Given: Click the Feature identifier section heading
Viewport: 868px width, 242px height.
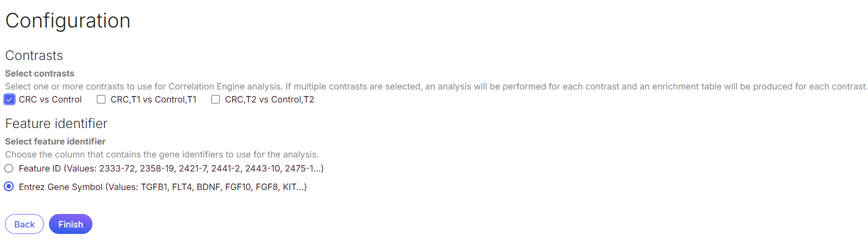Looking at the screenshot, I should pos(56,123).
